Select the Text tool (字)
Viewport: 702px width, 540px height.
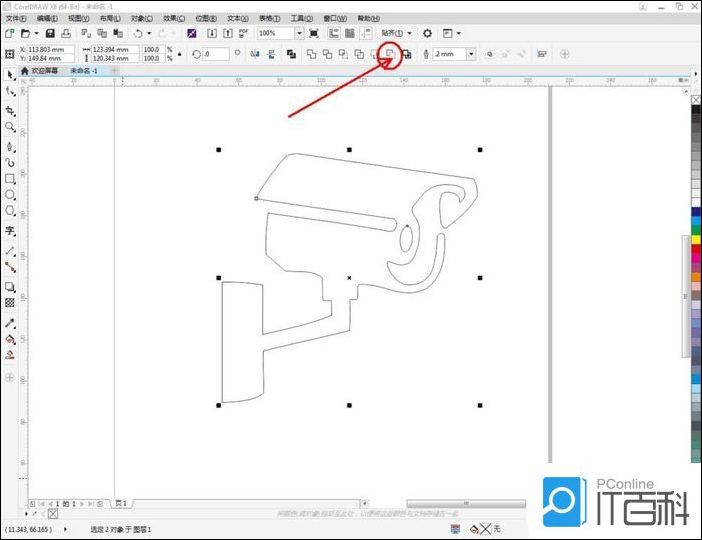(10, 231)
